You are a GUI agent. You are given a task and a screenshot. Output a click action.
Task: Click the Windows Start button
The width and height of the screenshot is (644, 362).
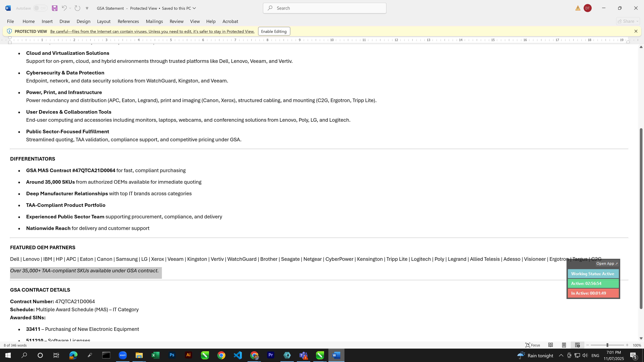coord(8,355)
